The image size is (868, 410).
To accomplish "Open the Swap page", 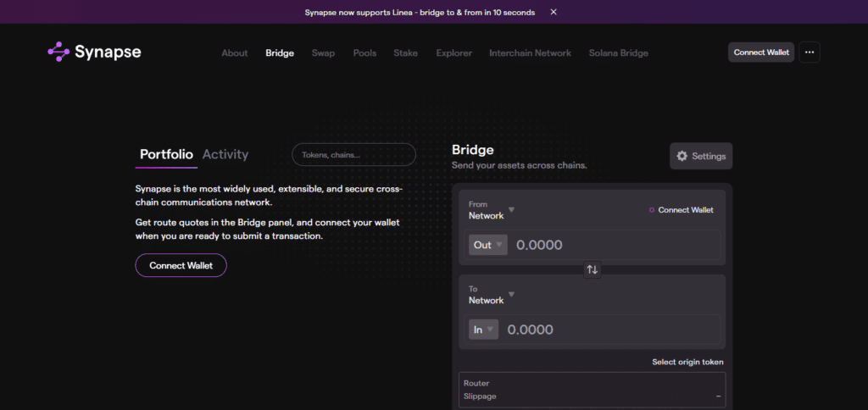I will click(x=323, y=53).
